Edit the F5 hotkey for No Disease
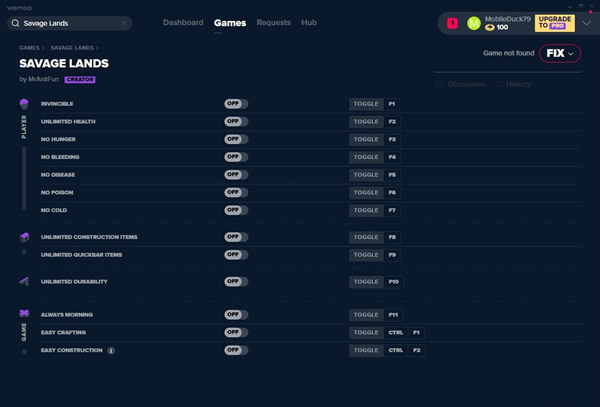The image size is (600, 407). [392, 175]
